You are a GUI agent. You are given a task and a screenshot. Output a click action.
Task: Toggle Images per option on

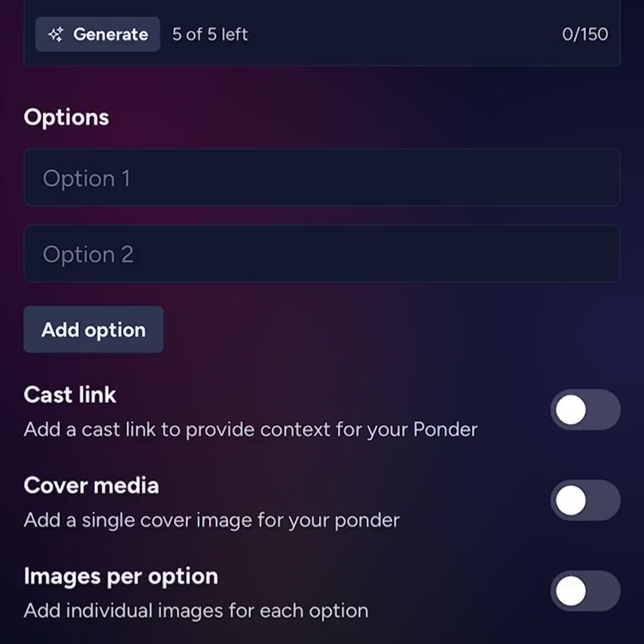(585, 591)
